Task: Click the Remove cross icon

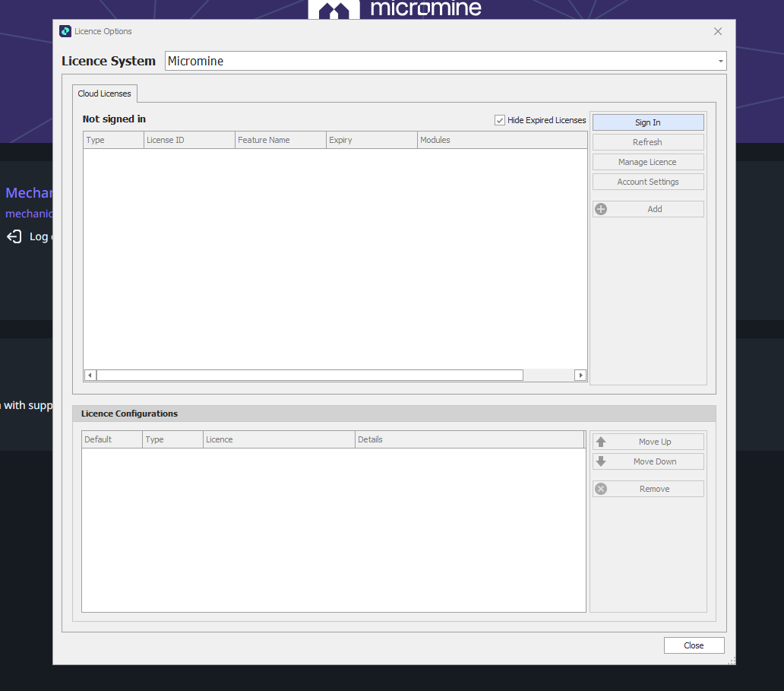Action: coord(601,489)
